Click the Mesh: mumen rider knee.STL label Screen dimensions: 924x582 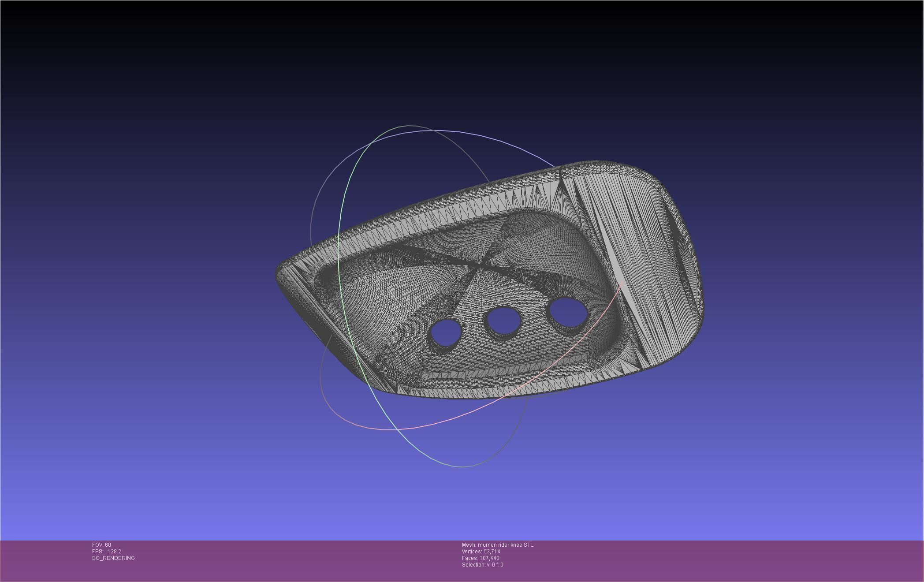pos(497,545)
